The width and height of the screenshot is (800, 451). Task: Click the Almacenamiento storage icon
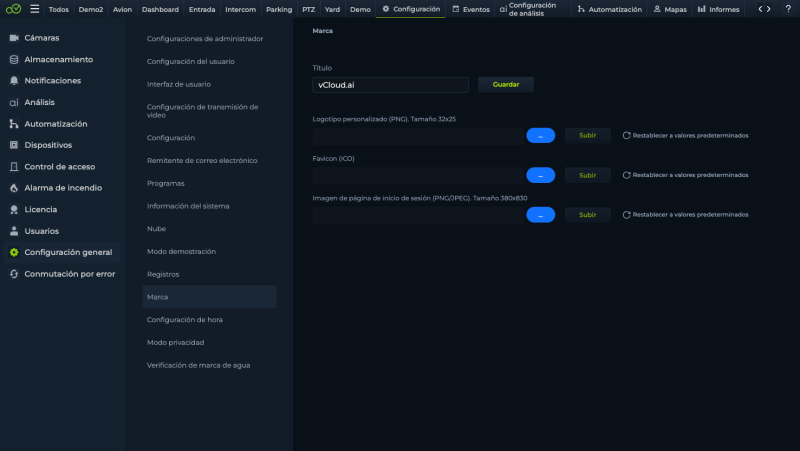14,60
